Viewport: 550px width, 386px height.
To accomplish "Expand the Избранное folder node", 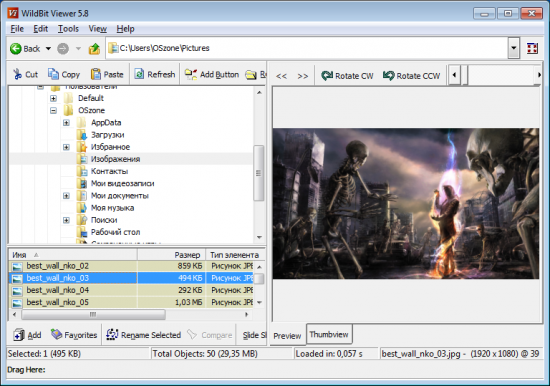I will [66, 147].
